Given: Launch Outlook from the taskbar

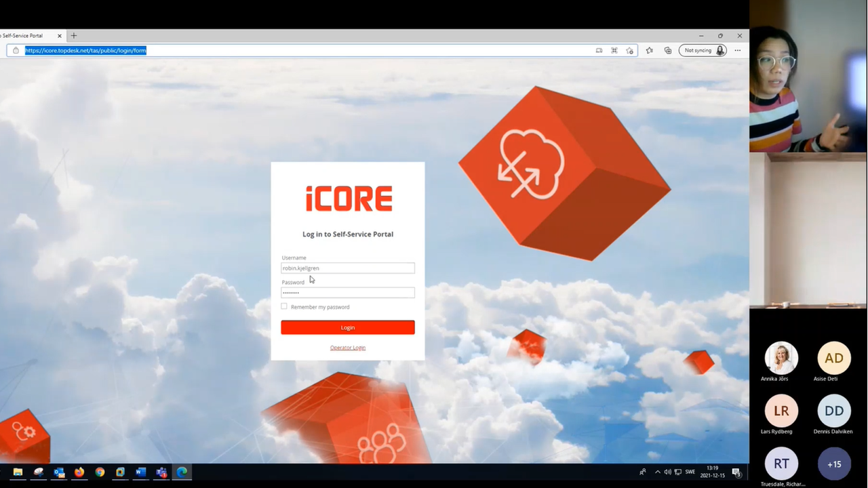Looking at the screenshot, I should (x=59, y=472).
